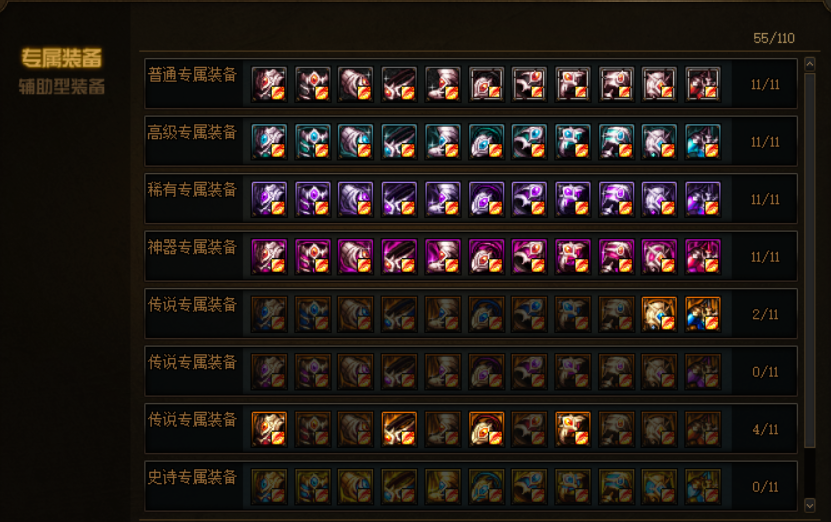
Task: Click first purple icon in 稀有专属装备 row
Action: pyautogui.click(x=269, y=199)
